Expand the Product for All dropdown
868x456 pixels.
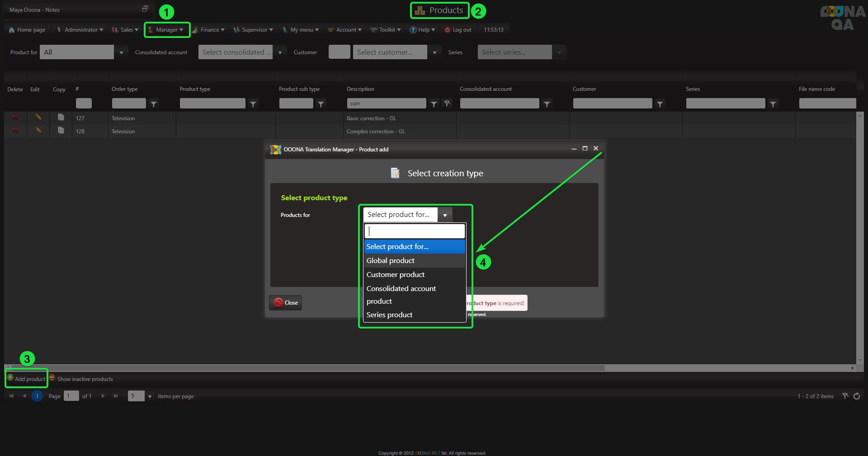[121, 52]
